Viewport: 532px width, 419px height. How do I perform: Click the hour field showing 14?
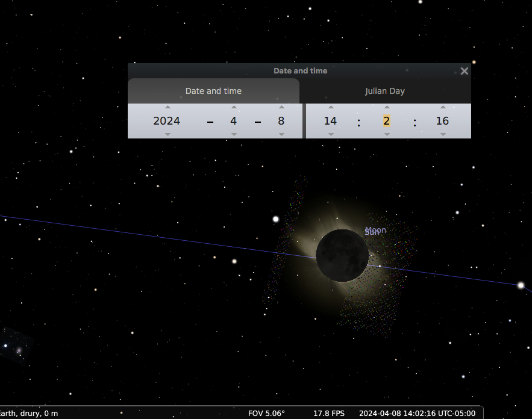click(x=330, y=121)
